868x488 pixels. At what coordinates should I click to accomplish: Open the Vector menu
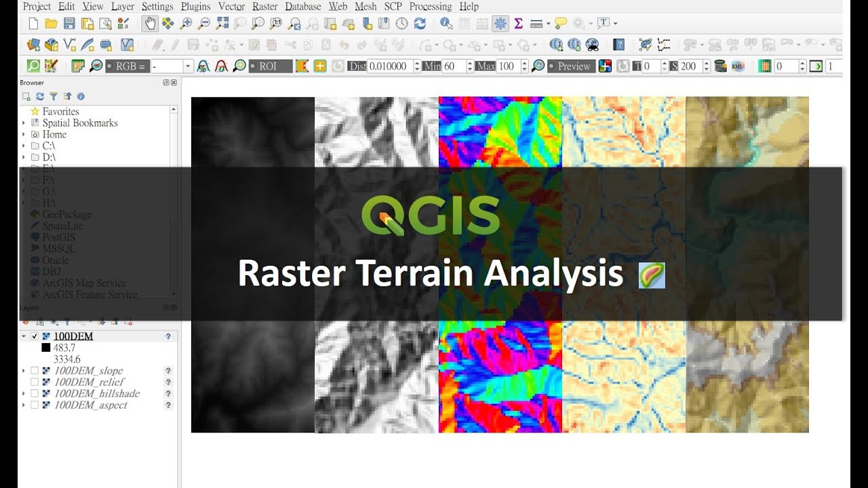(x=232, y=6)
